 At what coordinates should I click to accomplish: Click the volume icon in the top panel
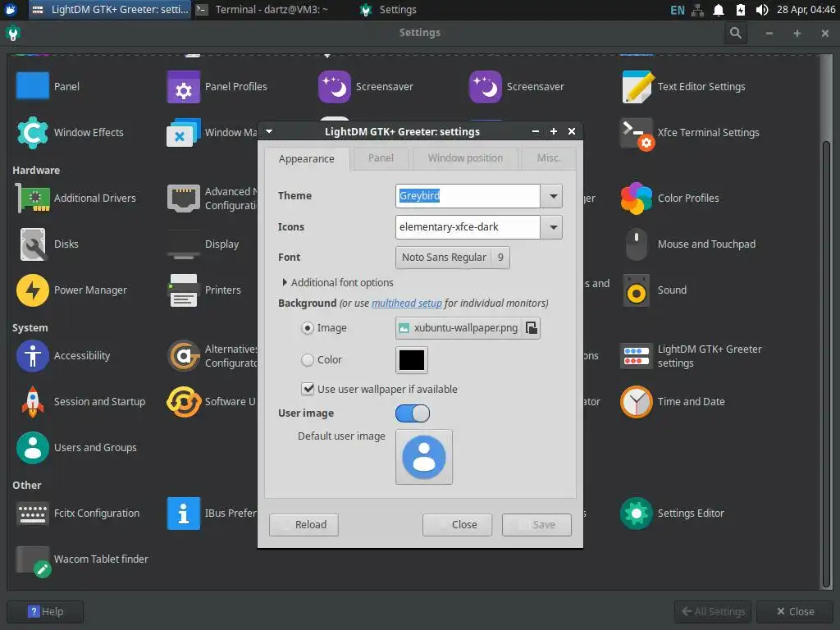pyautogui.click(x=761, y=10)
